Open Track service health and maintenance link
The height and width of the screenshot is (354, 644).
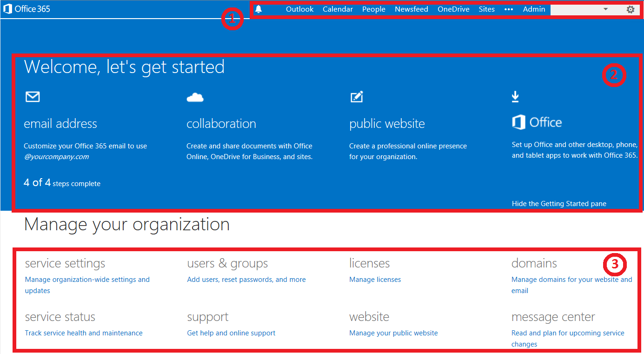(x=84, y=333)
